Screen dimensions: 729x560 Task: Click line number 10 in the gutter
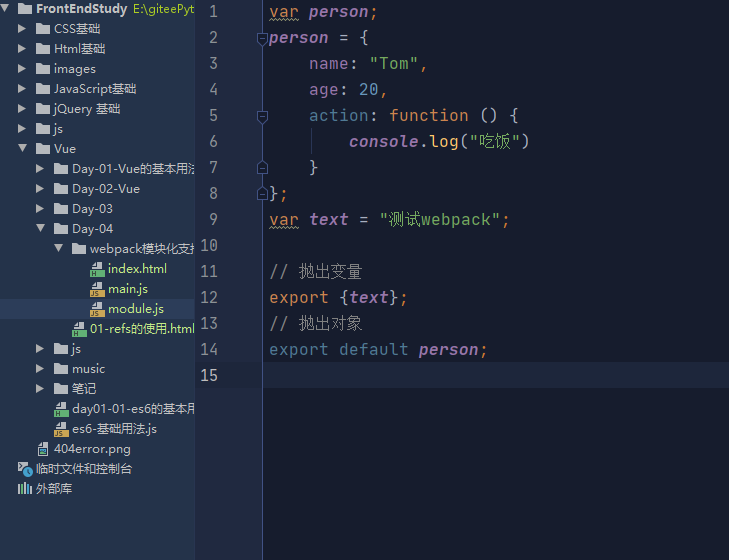[x=209, y=245]
